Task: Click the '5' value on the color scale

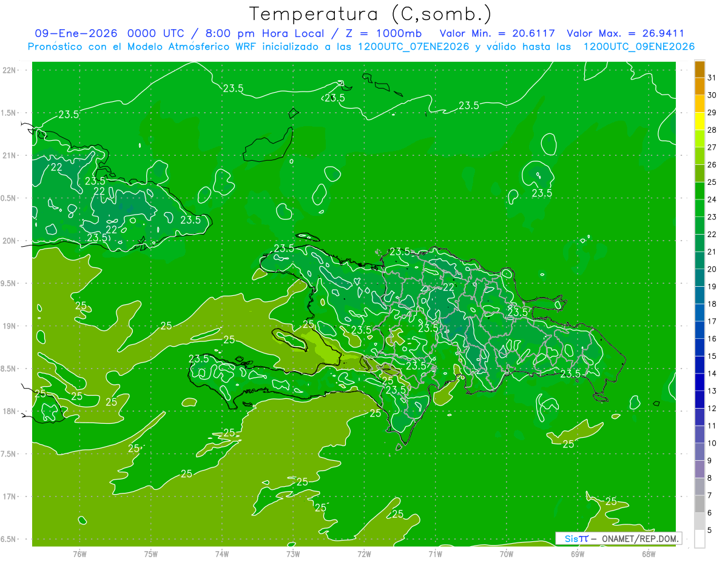Action: pyautogui.click(x=709, y=530)
